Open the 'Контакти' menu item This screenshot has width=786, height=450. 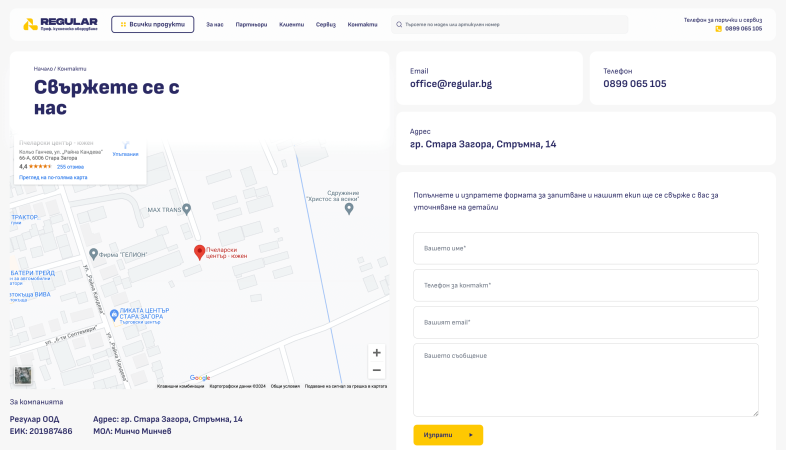coord(362,25)
